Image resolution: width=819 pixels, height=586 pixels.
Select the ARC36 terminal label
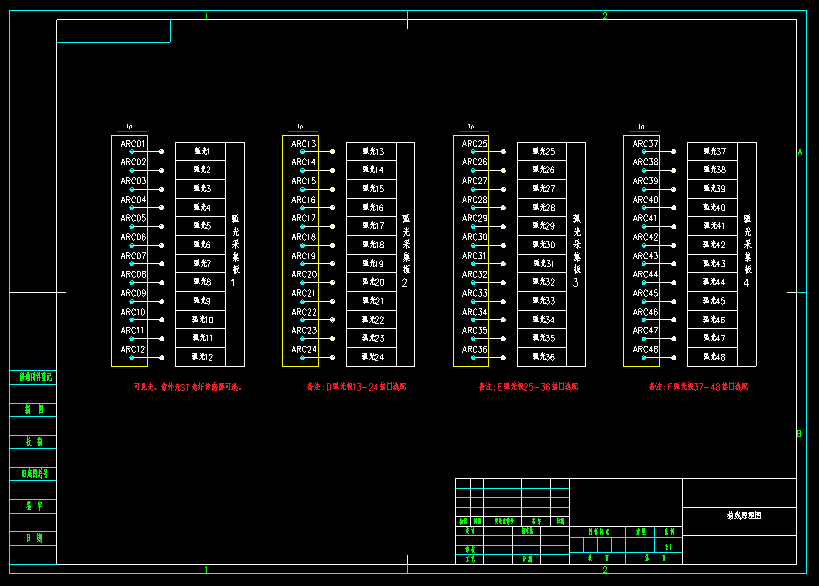click(x=475, y=350)
